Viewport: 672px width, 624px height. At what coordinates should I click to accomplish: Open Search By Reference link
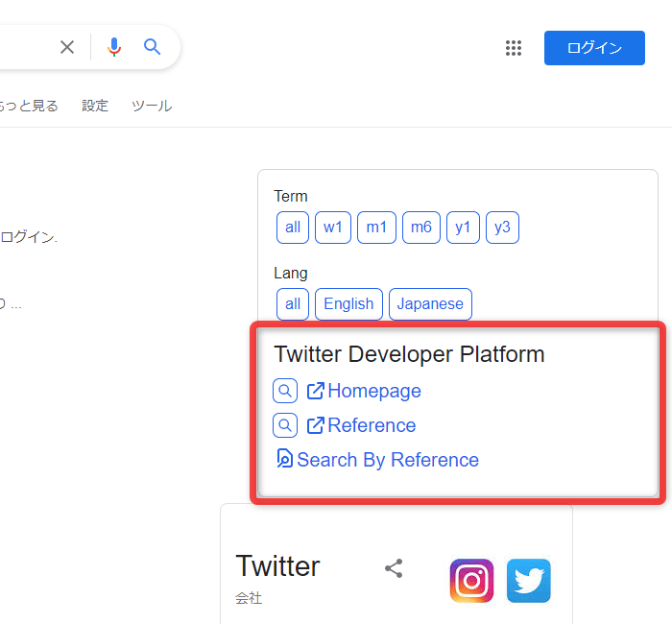click(377, 460)
